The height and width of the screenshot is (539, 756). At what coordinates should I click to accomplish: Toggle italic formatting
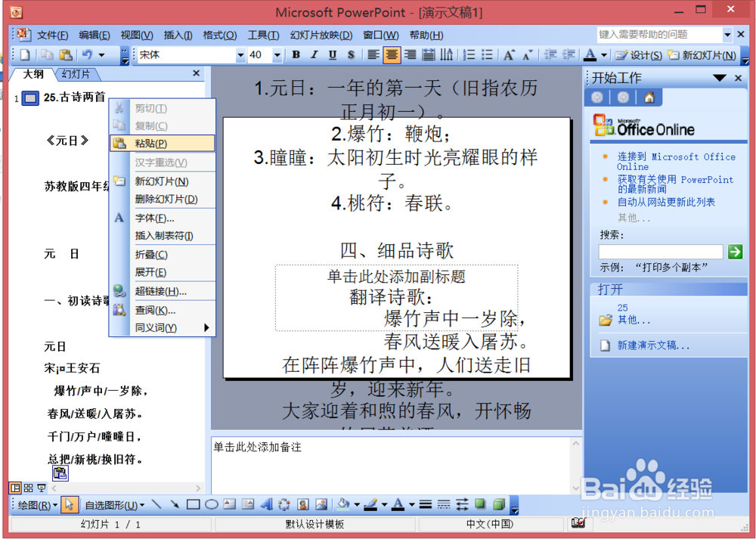[x=314, y=54]
